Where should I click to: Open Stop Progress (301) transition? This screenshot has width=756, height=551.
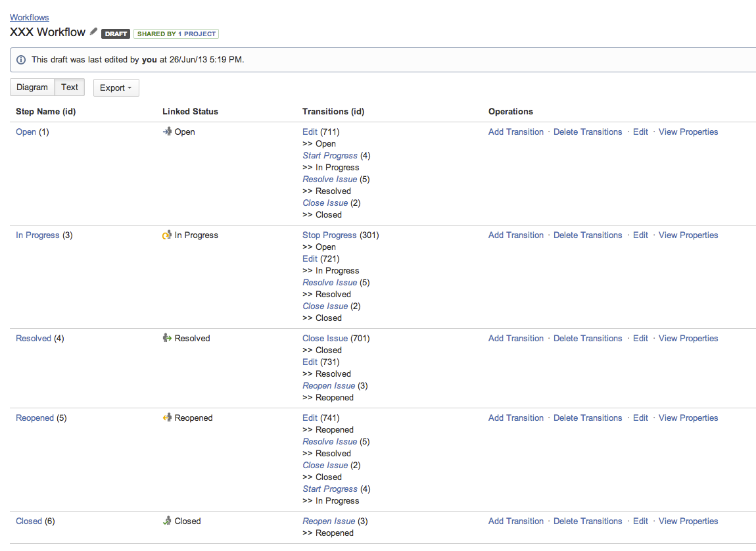pos(329,235)
